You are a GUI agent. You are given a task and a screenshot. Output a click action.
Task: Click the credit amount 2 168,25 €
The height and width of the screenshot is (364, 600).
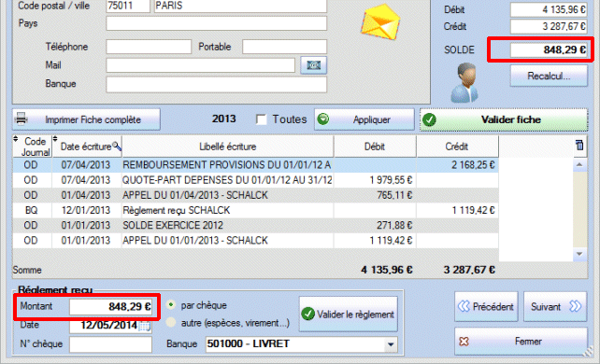[x=473, y=165]
